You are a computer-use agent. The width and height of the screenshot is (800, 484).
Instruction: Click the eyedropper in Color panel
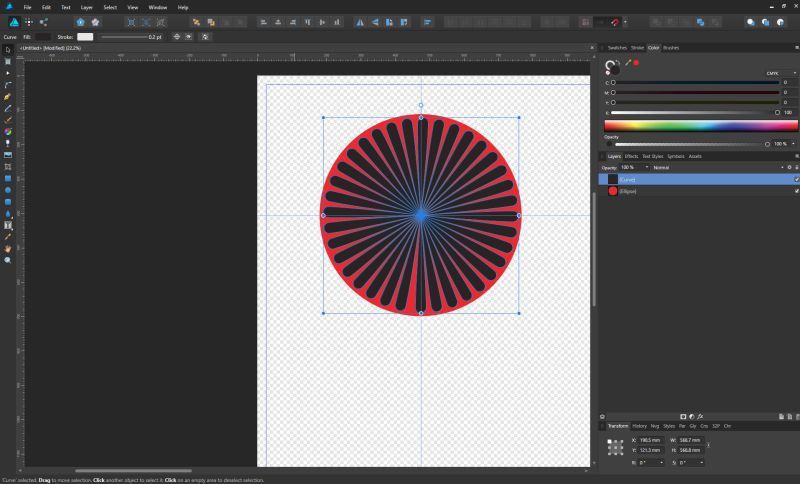coord(628,63)
